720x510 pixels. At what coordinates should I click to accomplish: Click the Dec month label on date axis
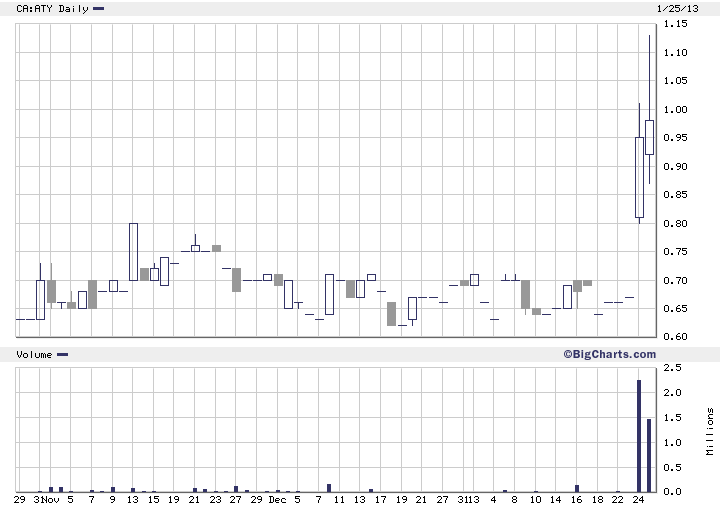pos(277,499)
